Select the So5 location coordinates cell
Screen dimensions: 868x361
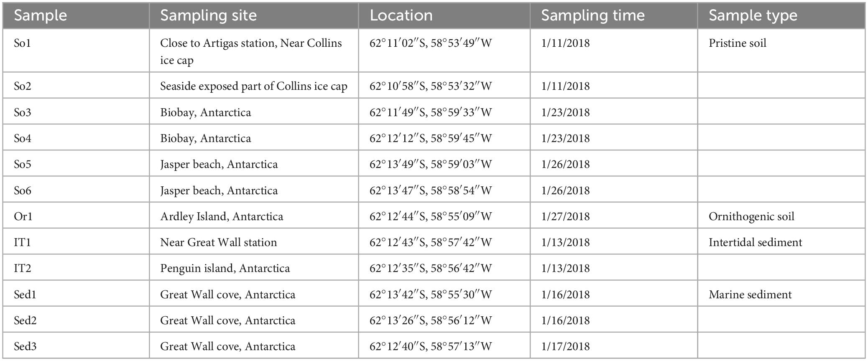point(444,164)
